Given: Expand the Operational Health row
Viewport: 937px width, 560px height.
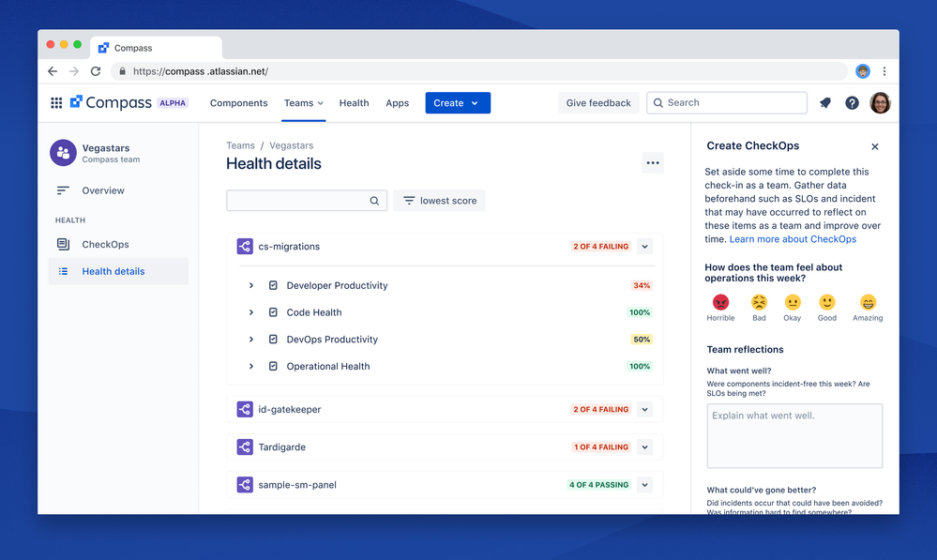Looking at the screenshot, I should point(251,367).
